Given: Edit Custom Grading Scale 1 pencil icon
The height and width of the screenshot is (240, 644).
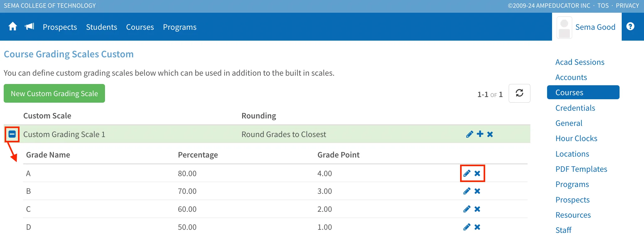Looking at the screenshot, I should pos(469,134).
